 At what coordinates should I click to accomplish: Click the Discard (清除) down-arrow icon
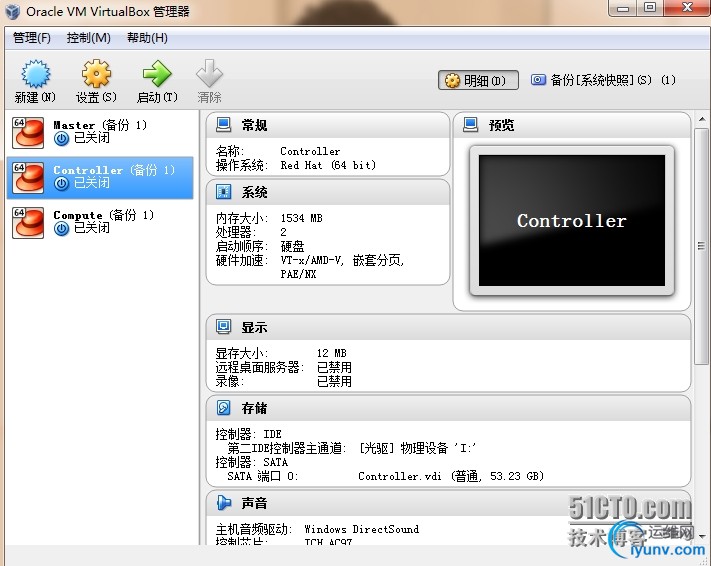coord(209,73)
